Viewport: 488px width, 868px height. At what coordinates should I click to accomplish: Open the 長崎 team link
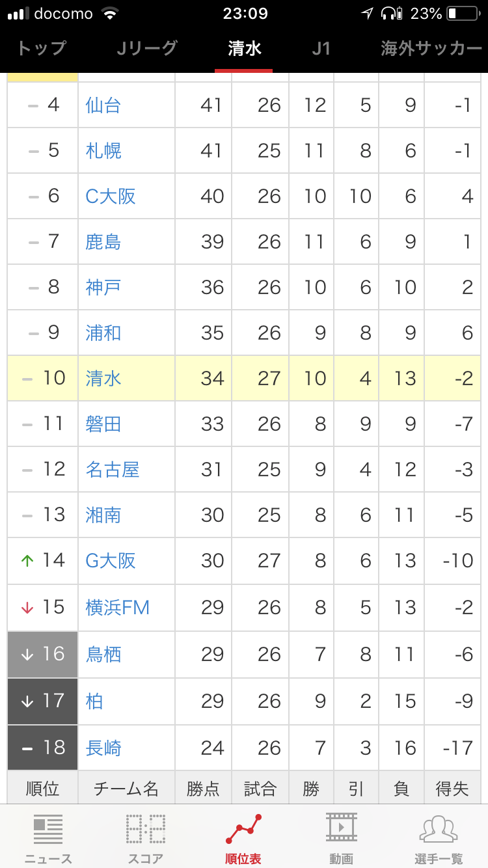coord(103,748)
